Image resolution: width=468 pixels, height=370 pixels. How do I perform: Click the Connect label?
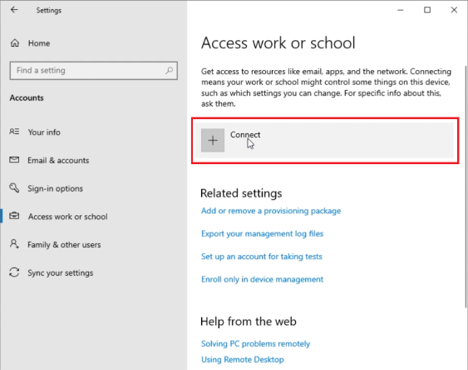coord(245,135)
